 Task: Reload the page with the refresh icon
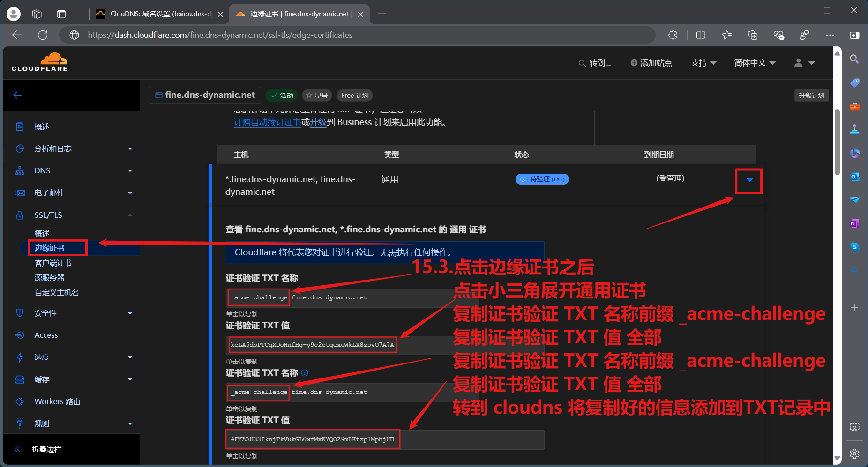tap(43, 35)
